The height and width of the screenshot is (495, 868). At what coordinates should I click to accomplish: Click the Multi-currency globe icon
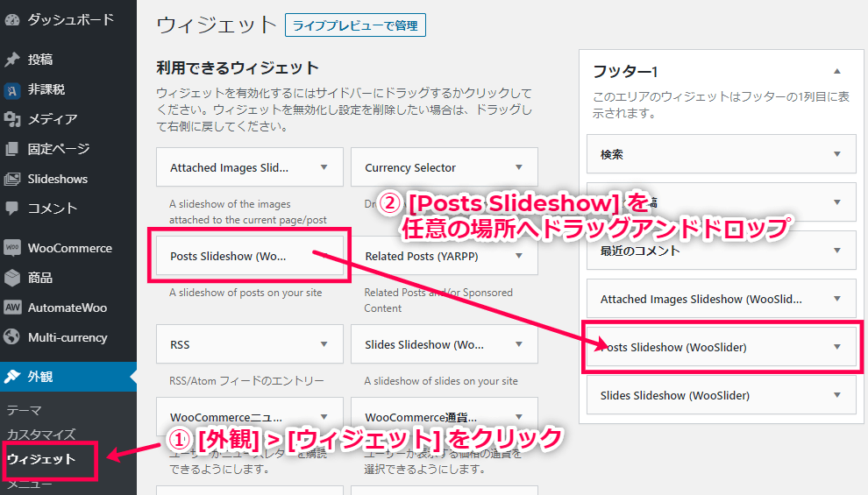[12, 337]
